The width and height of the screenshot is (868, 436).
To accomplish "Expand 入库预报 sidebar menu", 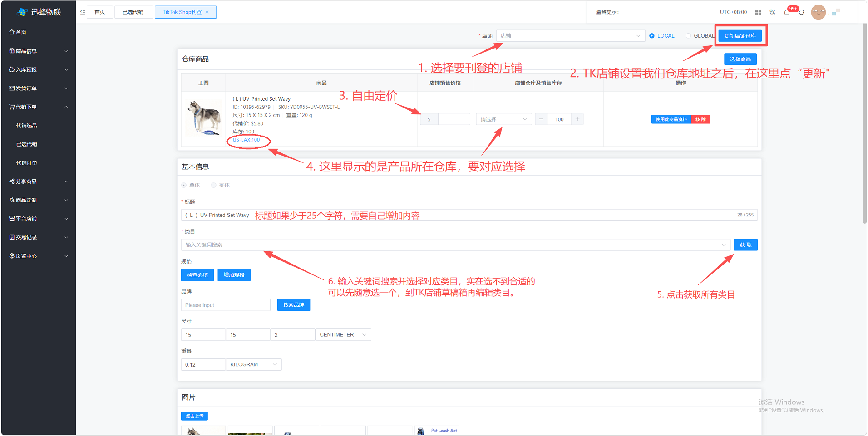I will pos(39,69).
